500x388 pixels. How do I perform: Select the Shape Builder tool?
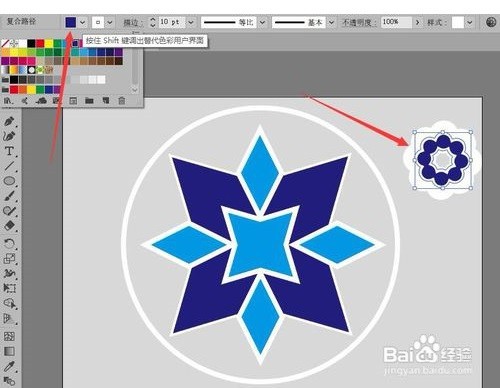9,303
